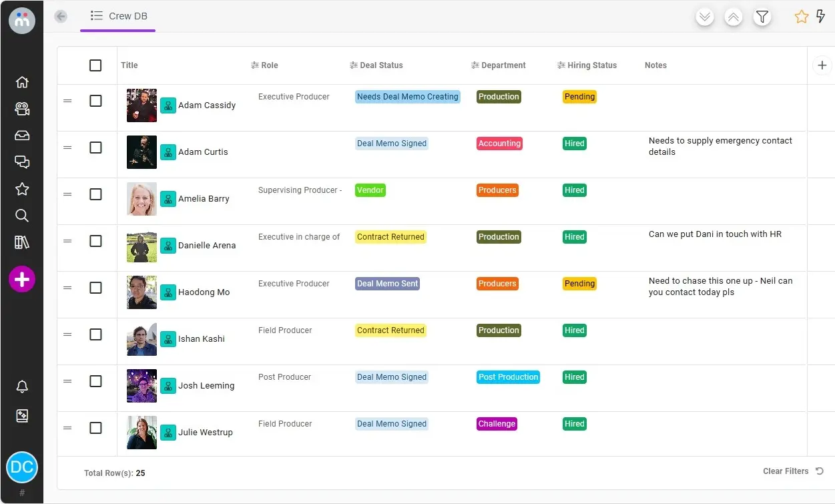Screen dimensions: 835x504
Task: Click the lightning bolt automation icon
Action: (820, 17)
